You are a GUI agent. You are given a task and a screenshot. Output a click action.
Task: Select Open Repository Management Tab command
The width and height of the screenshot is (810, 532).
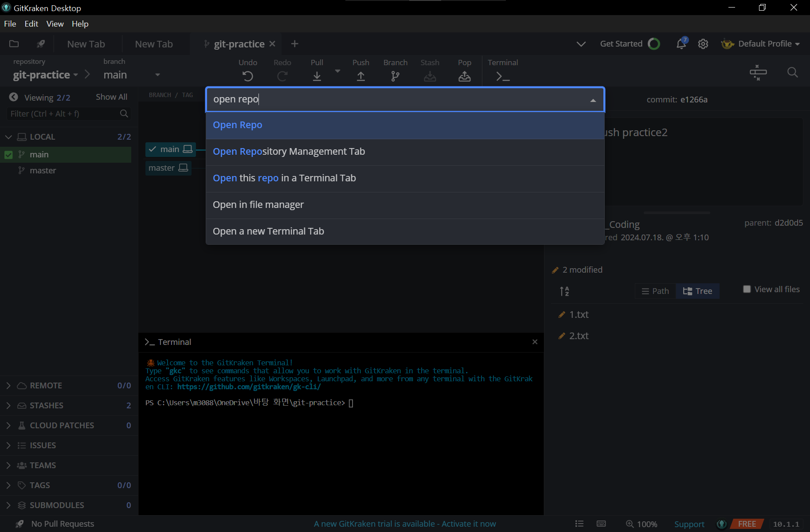point(405,152)
